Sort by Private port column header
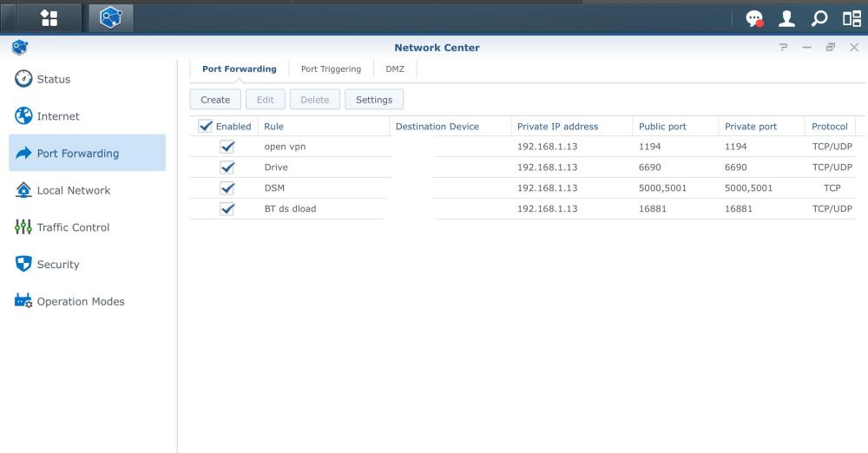868x453 pixels. click(x=762, y=126)
